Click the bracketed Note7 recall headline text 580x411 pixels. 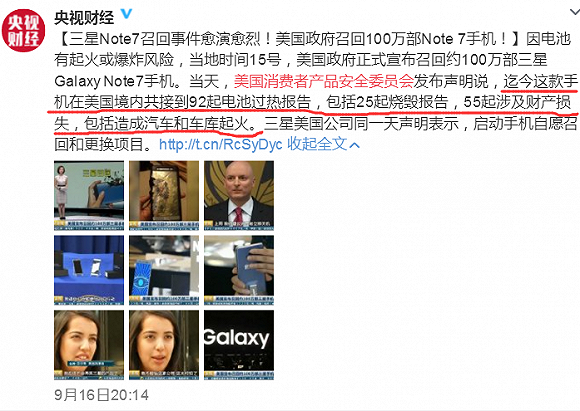coord(290,39)
